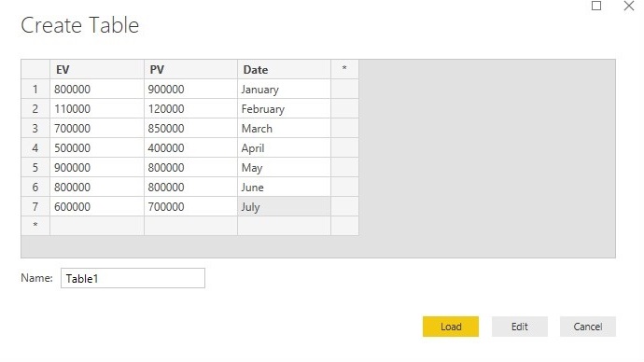The image size is (644, 362).
Task: Select the PV column header
Action: (190, 69)
